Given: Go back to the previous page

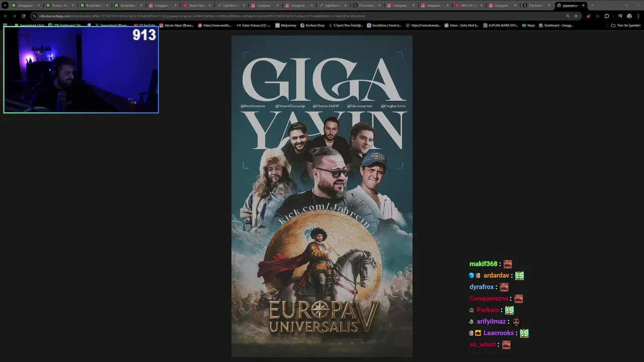Looking at the screenshot, I should 6,16.
